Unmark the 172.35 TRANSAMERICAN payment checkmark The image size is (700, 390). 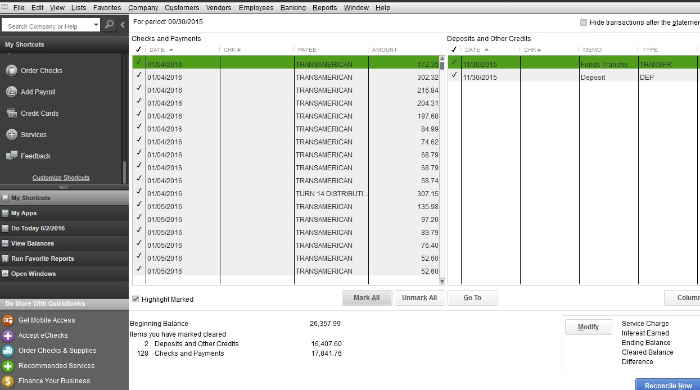click(x=139, y=62)
